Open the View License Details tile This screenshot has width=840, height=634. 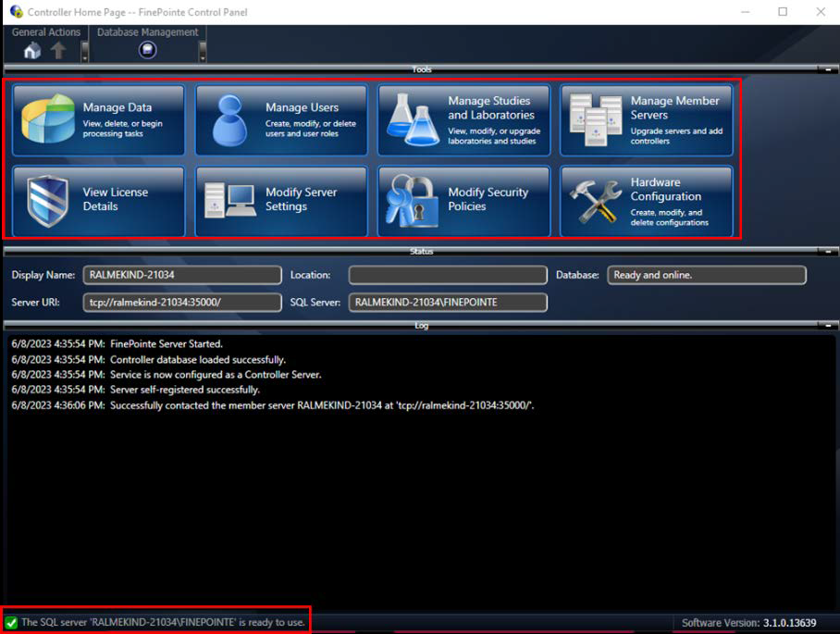[99, 201]
